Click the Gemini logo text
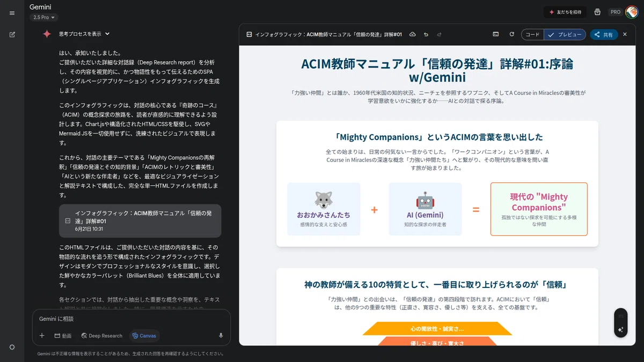 click(40, 6)
